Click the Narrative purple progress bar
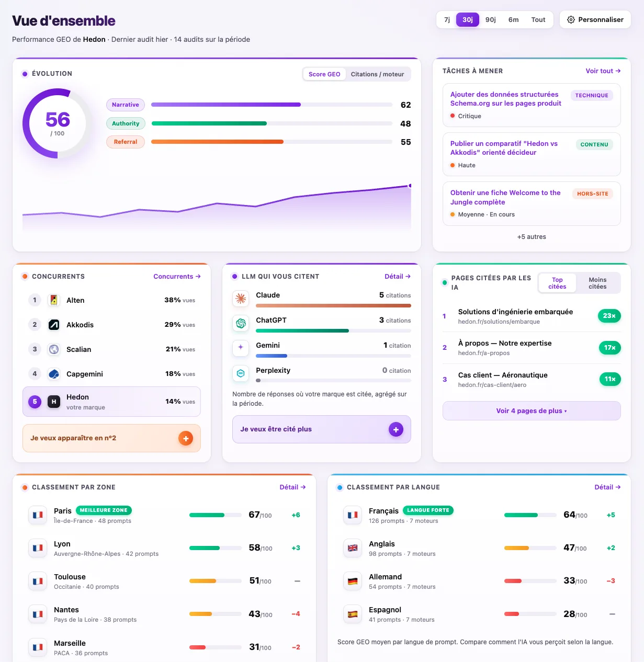Image resolution: width=644 pixels, height=662 pixels. tap(272, 105)
